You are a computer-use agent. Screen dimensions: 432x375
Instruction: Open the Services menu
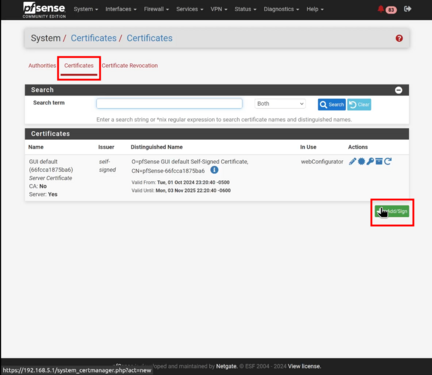click(x=190, y=9)
